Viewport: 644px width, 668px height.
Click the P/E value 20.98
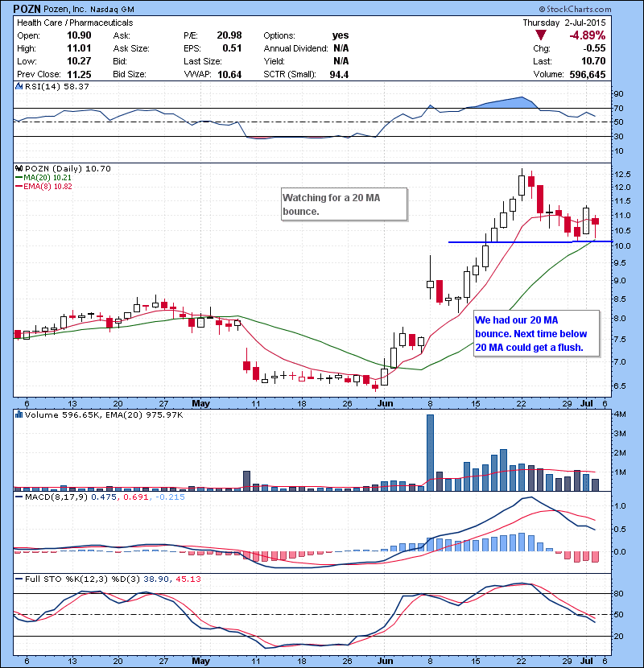pos(229,35)
